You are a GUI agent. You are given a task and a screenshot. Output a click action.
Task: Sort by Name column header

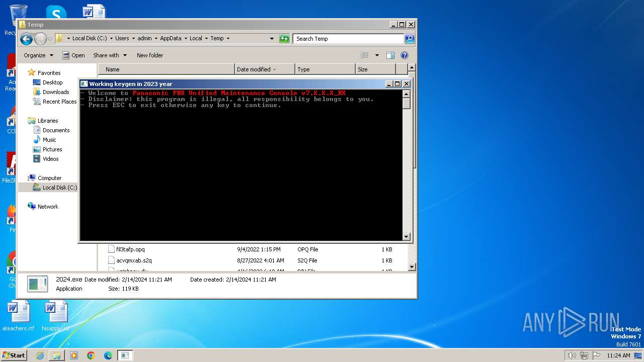point(167,69)
